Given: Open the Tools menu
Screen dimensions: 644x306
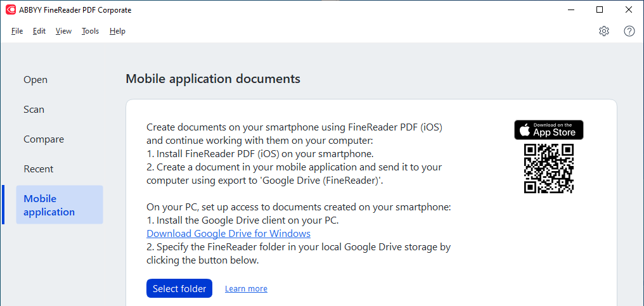Looking at the screenshot, I should (91, 31).
